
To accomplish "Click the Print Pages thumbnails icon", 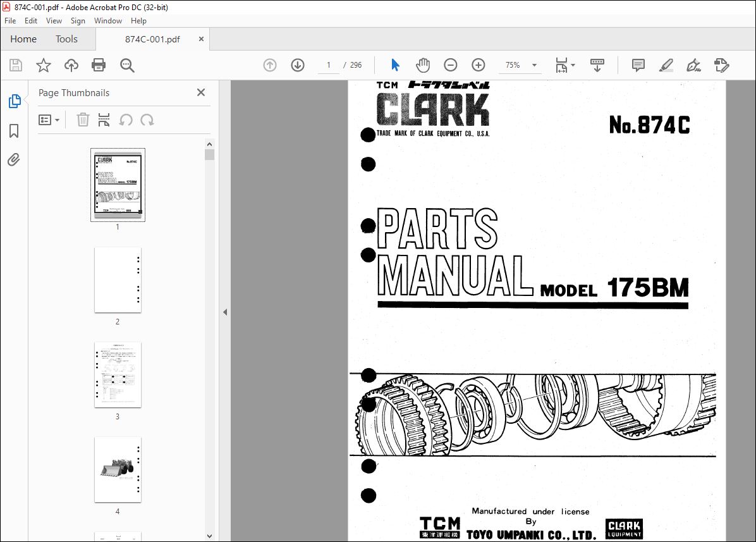I will click(104, 120).
